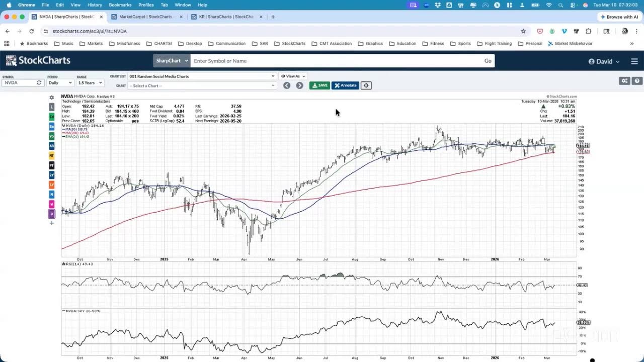Go to next chart in list
The width and height of the screenshot is (644, 362).
(299, 85)
